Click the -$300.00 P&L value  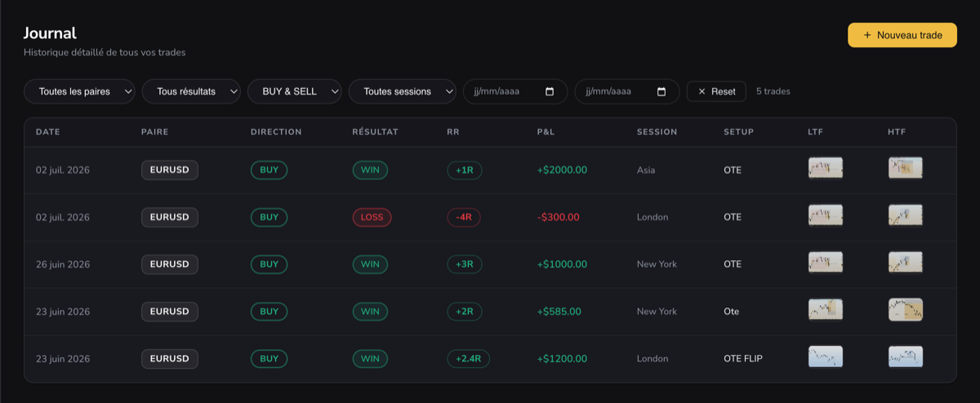pos(558,217)
